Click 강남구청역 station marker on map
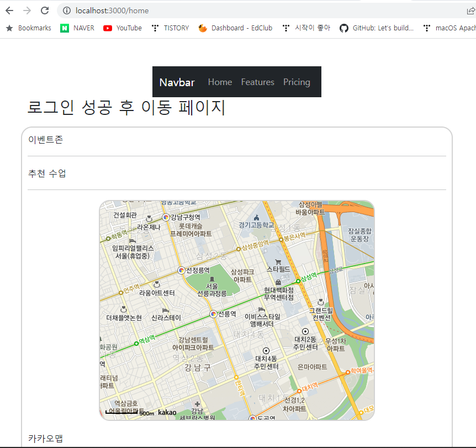This screenshot has height=448, width=476. tap(166, 218)
